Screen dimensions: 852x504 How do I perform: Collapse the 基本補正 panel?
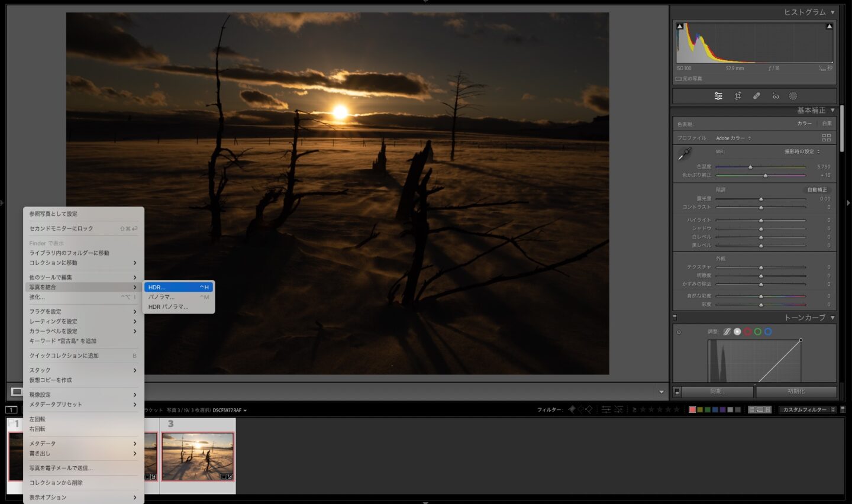tap(832, 111)
